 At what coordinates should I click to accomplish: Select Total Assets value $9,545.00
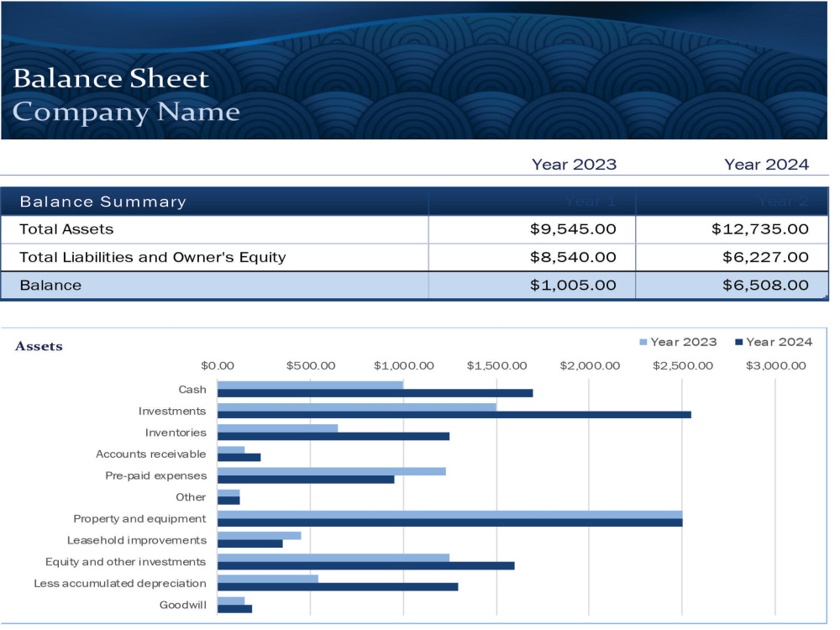(573, 229)
